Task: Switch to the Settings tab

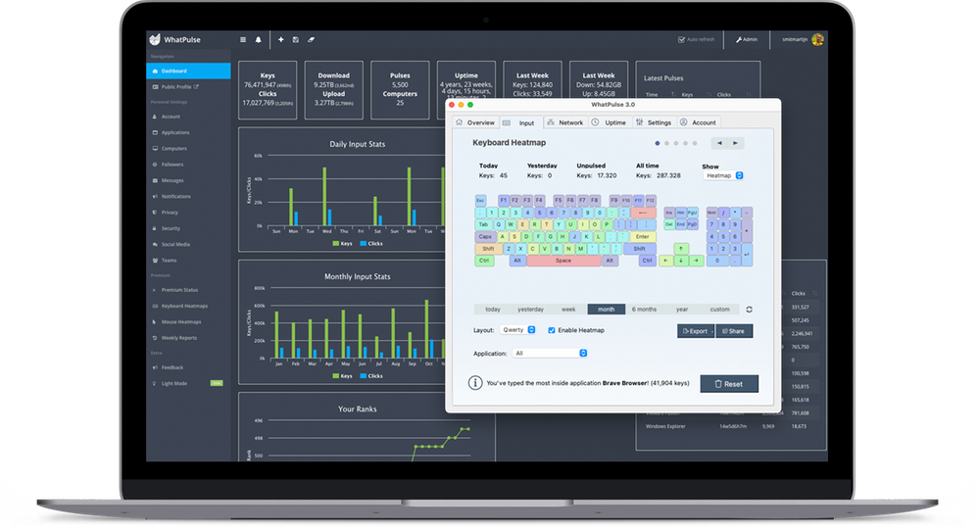Action: 654,122
